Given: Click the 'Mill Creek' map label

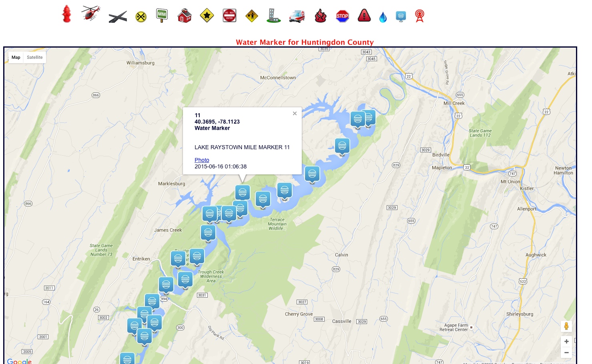Looking at the screenshot, I should coord(454,103).
